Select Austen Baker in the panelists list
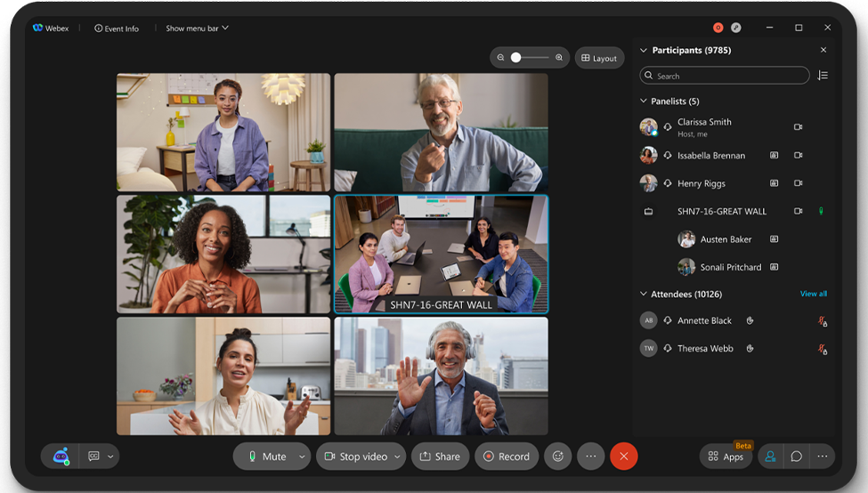The height and width of the screenshot is (493, 868). click(726, 239)
